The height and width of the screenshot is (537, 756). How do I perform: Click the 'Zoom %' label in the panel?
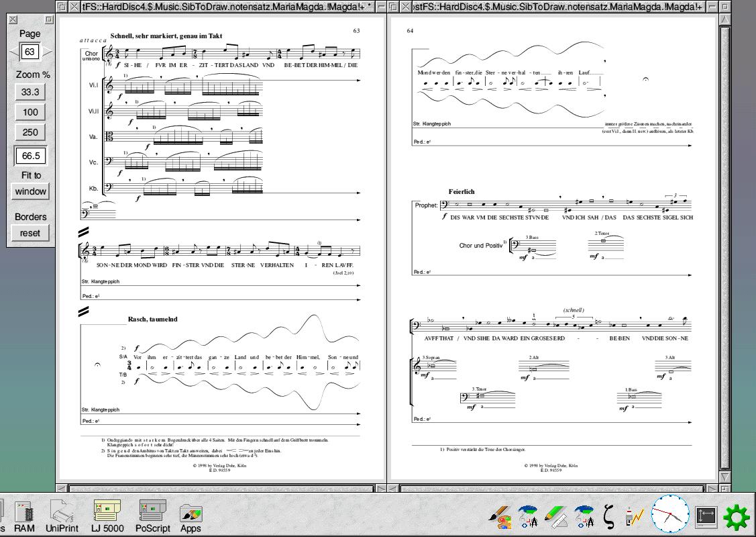(x=33, y=75)
